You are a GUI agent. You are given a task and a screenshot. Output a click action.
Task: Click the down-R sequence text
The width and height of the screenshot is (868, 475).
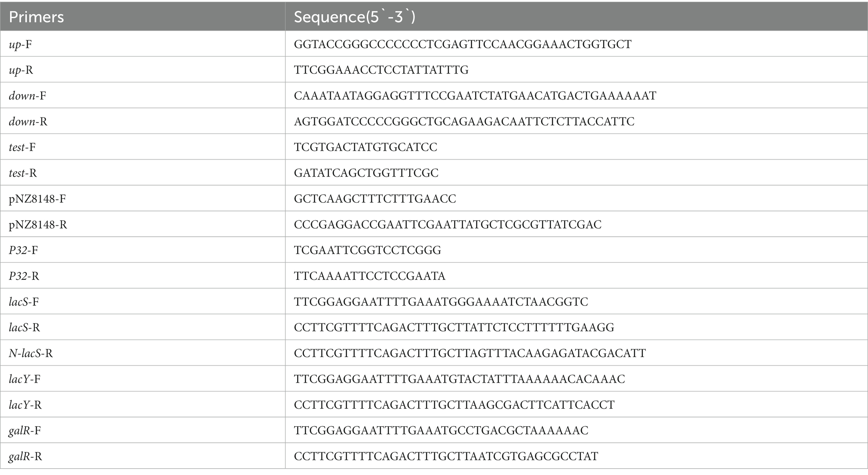464,121
